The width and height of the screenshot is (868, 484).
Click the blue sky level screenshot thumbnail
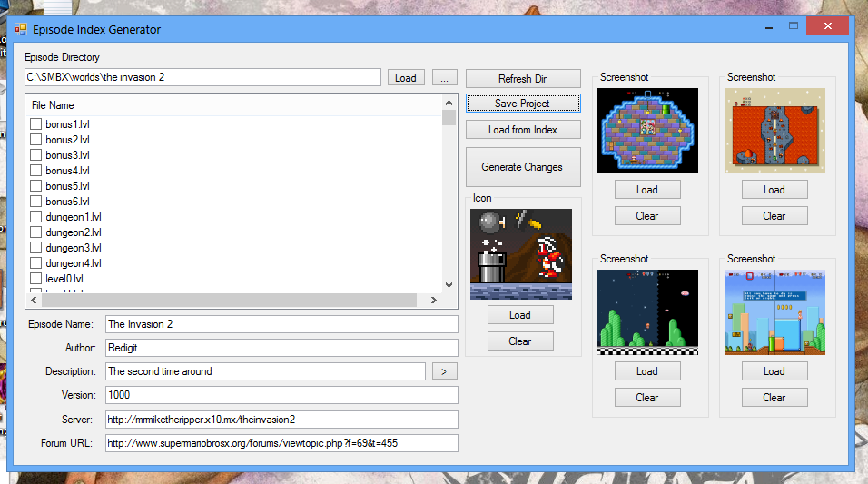pos(775,312)
